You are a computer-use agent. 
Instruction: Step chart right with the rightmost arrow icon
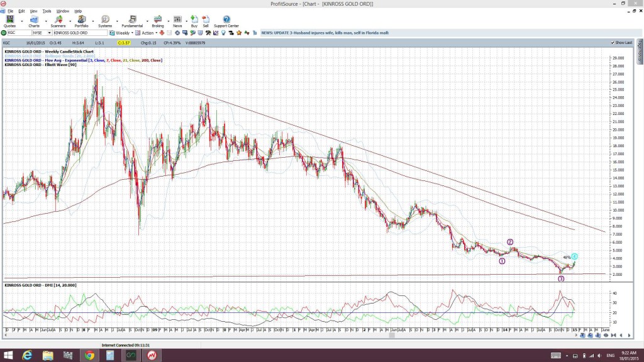[x=629, y=336]
